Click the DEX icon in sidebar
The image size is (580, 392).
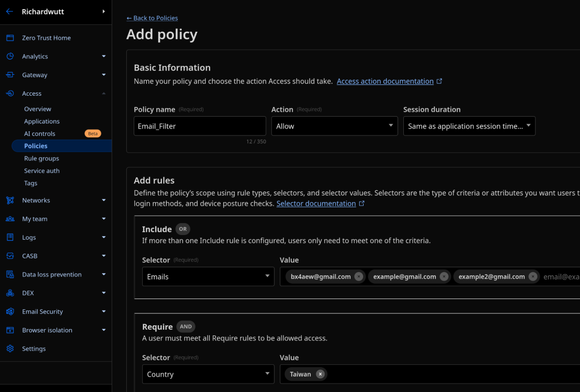tap(10, 293)
